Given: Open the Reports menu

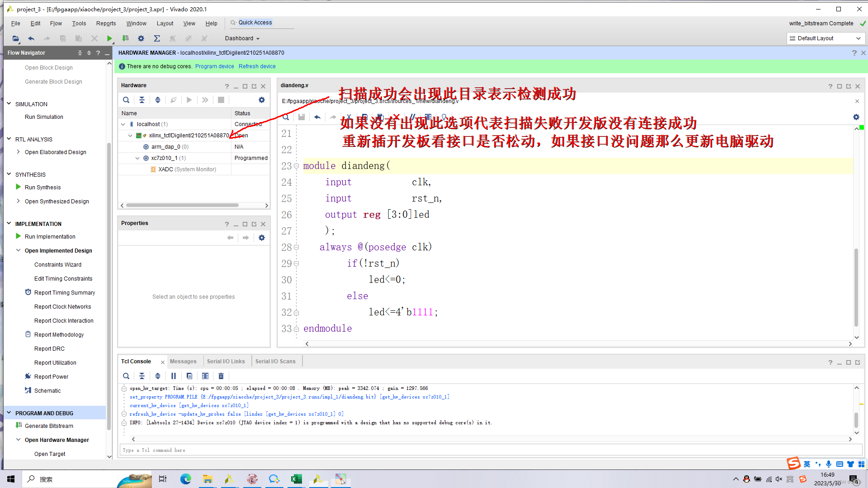Looking at the screenshot, I should [x=106, y=23].
